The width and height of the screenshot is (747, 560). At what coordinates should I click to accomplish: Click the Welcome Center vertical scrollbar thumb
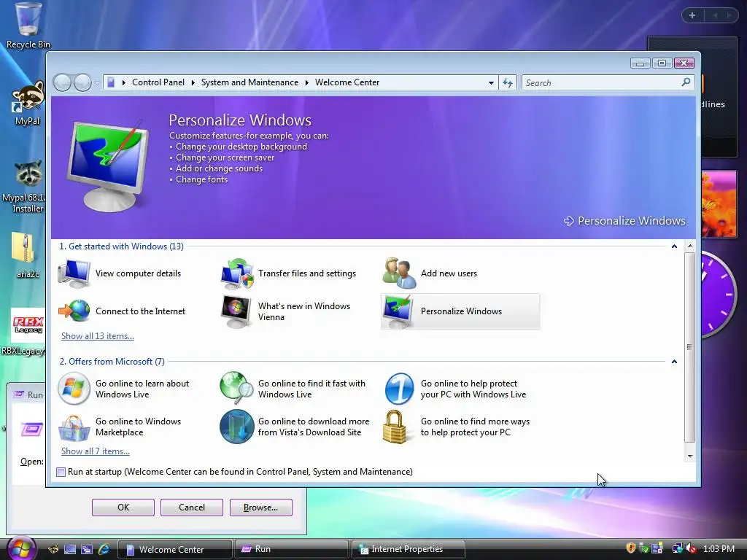click(x=689, y=347)
